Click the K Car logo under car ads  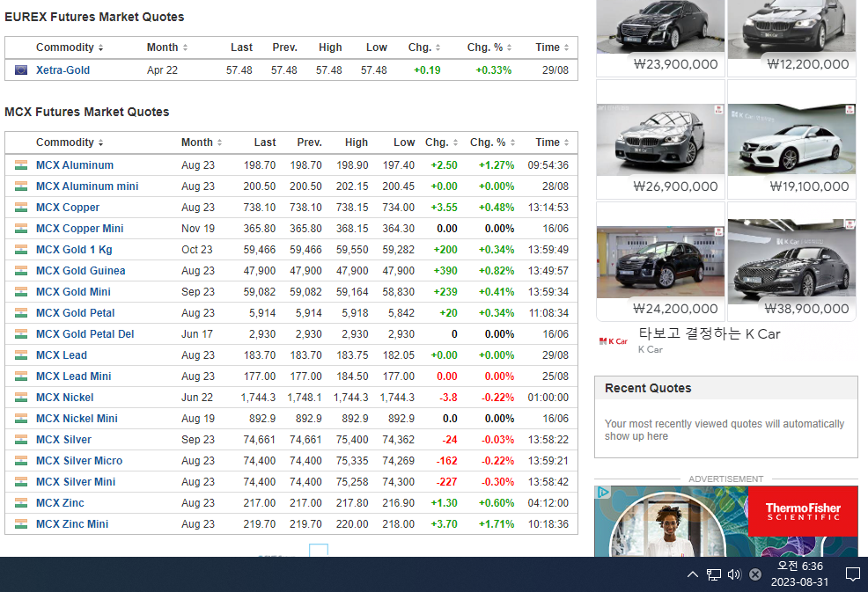(x=614, y=341)
